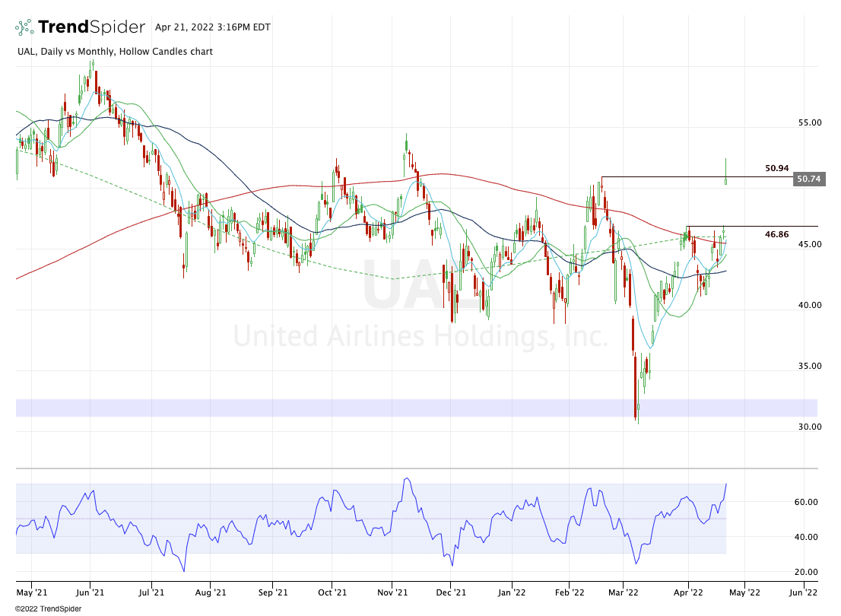Click the RSI 20.00 axis label
The height and width of the screenshot is (616, 841).
tap(806, 572)
